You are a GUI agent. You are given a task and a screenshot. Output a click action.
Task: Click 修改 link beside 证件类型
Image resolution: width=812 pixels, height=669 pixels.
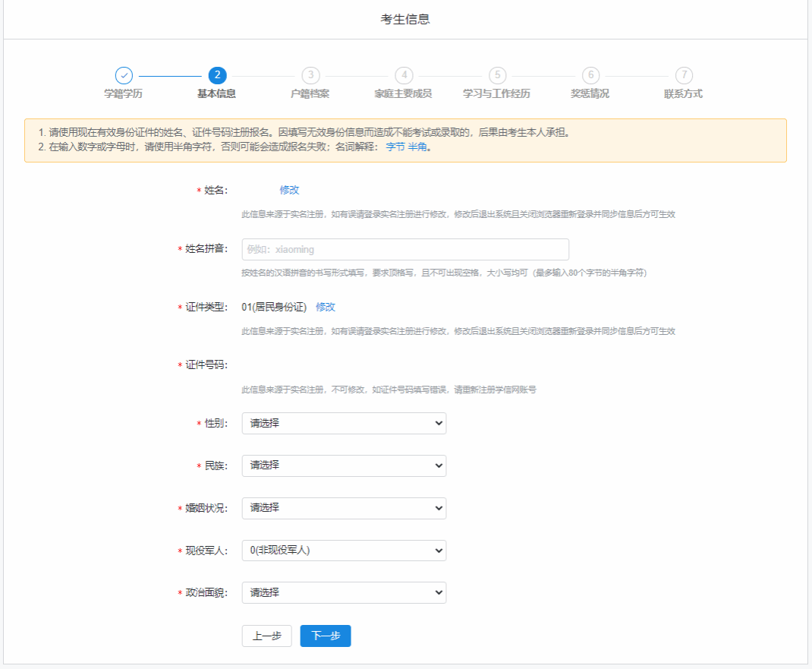point(326,308)
